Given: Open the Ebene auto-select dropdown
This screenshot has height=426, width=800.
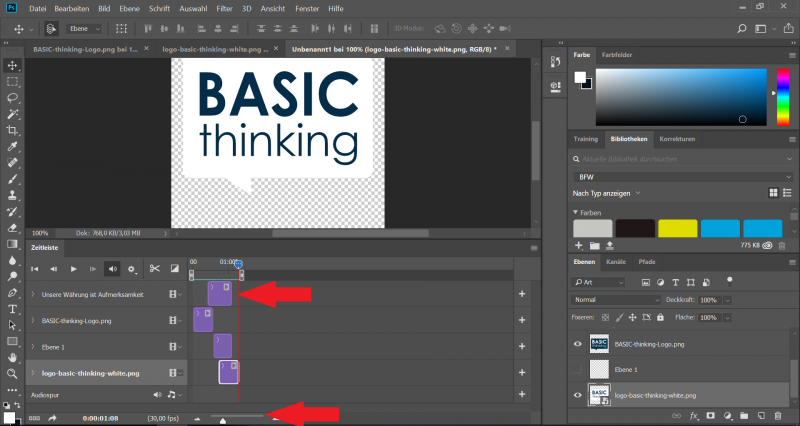Looking at the screenshot, I should click(83, 29).
